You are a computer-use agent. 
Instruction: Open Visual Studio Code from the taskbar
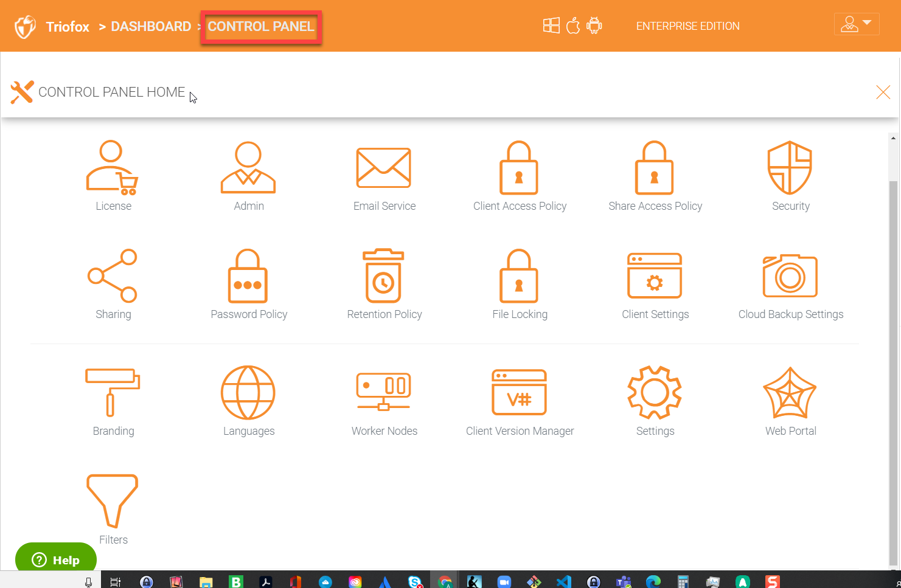(563, 582)
